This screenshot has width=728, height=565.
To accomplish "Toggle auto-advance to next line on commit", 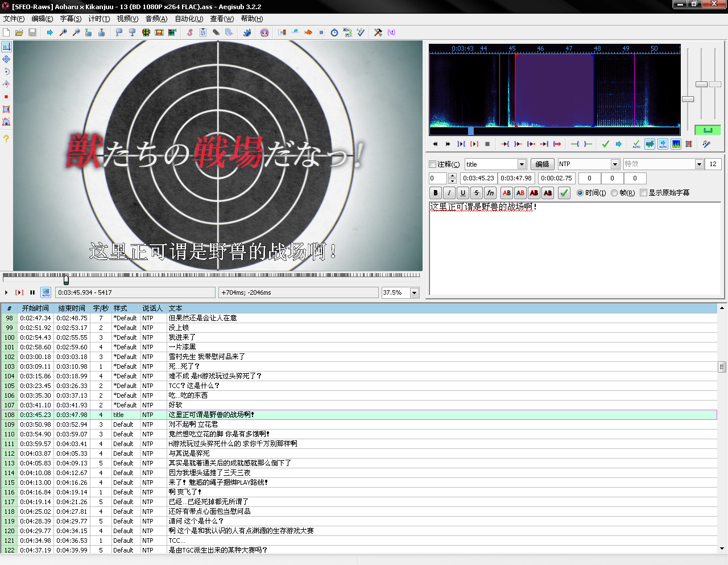I will click(x=650, y=144).
